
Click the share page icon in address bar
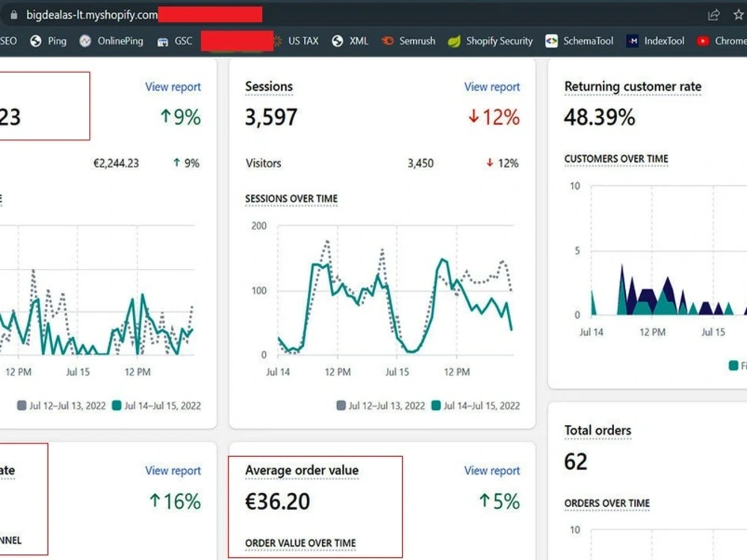pos(713,15)
